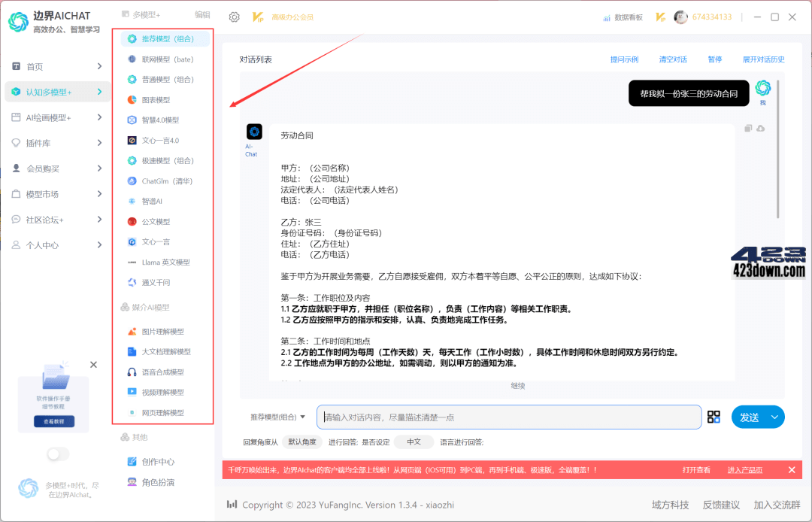Select the 普通模型（组合） icon
Screen dimensions: 812x522
click(x=132, y=79)
